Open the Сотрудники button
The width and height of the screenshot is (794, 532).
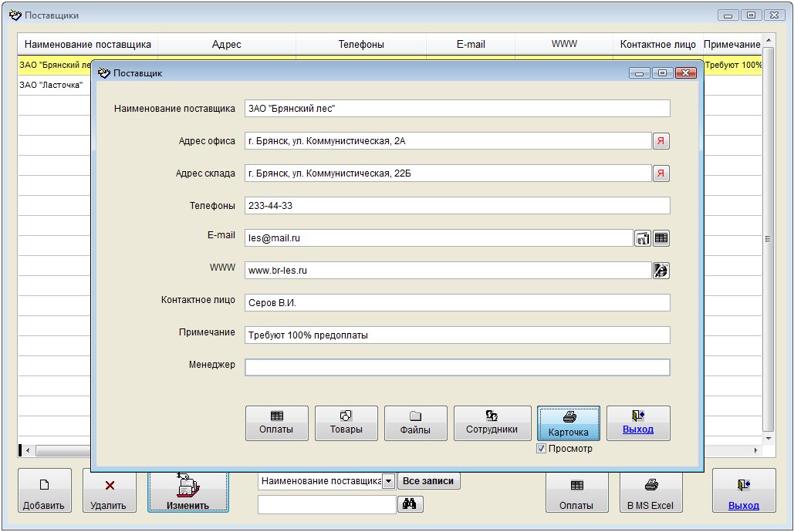[492, 423]
